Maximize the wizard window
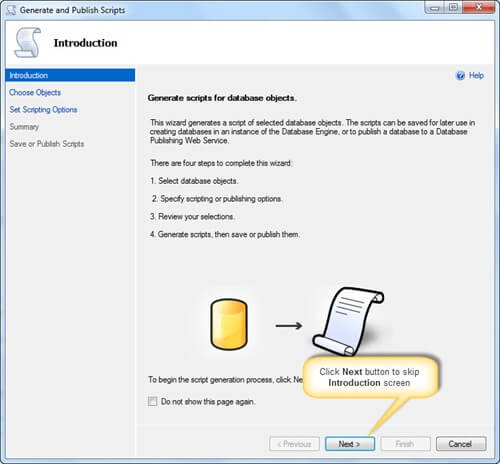 (x=453, y=7)
